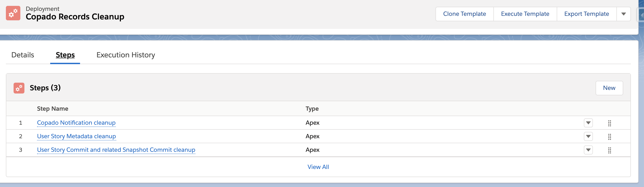Open the User Story Metadata cleanup step
The height and width of the screenshot is (187, 644).
click(76, 136)
